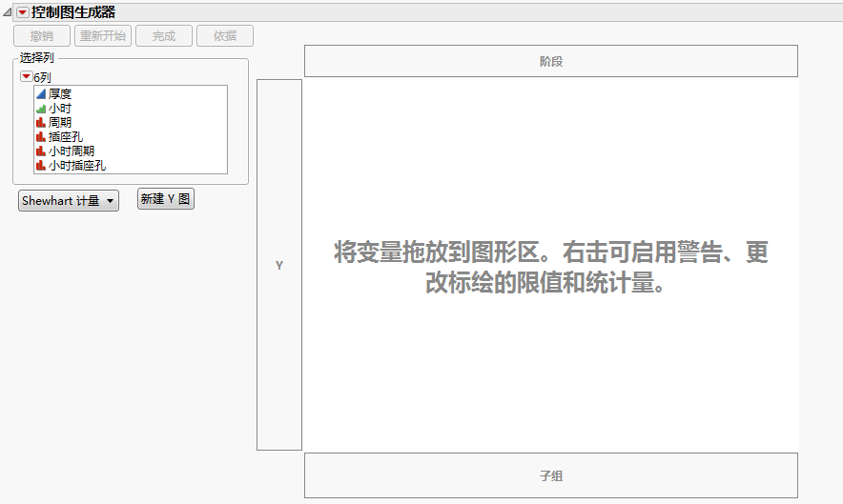This screenshot has width=843, height=504.
Task: Click the 阶段 drop zone
Action: (x=551, y=61)
